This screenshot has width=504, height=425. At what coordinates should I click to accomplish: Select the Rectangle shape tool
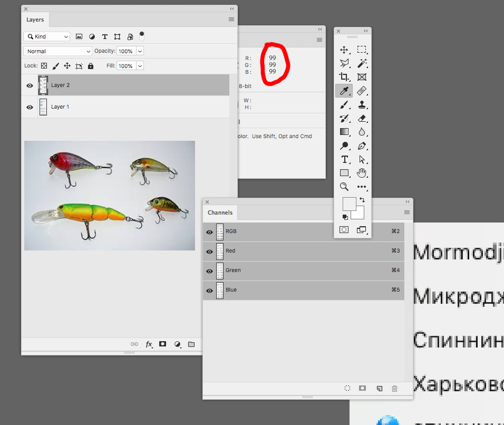[x=344, y=173]
